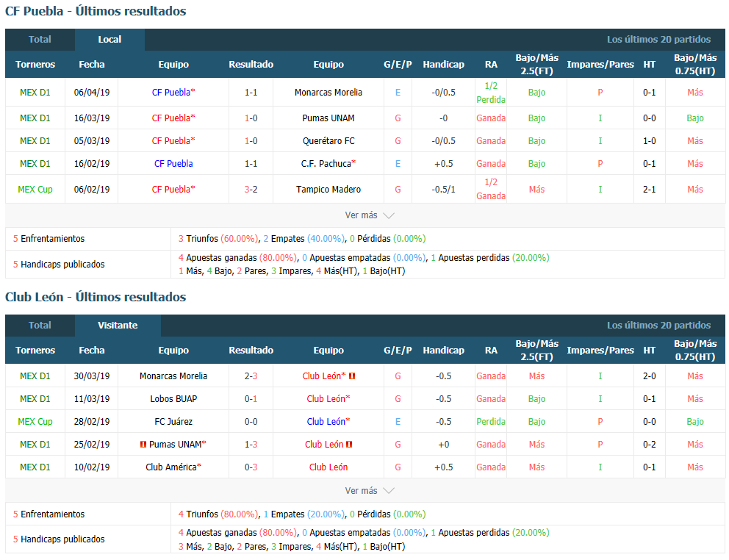Screen dimensions: 729x560
Task: Click 1-0 result against Pumas UNAM
Action: click(x=251, y=118)
